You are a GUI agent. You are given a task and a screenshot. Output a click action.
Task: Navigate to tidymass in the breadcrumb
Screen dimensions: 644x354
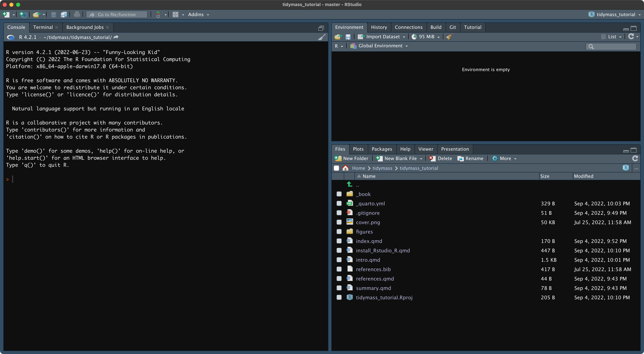382,168
